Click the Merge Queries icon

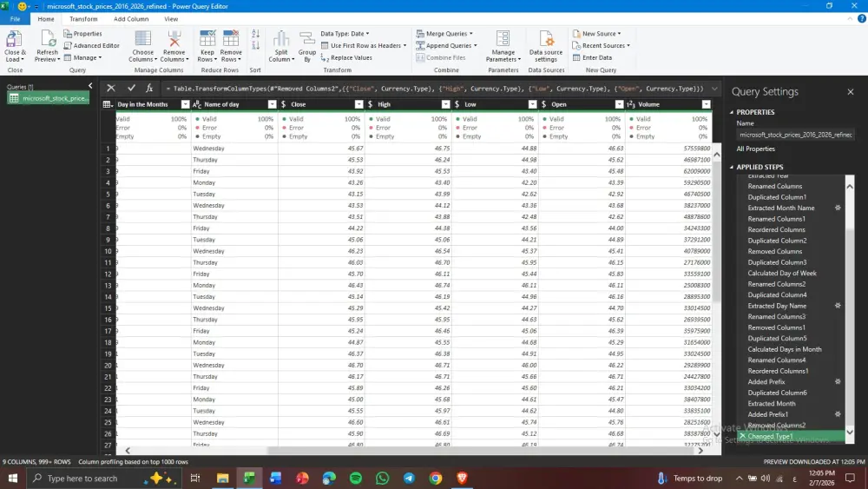pos(420,34)
